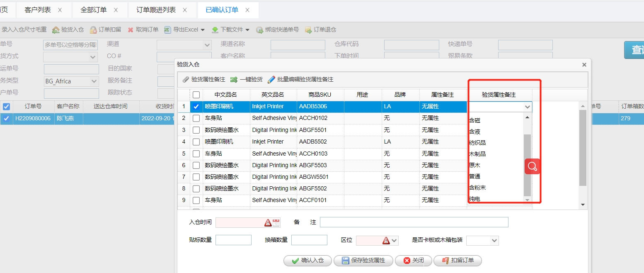Click the 取消订单 red X icon
The height and width of the screenshot is (273, 644).
point(131,30)
